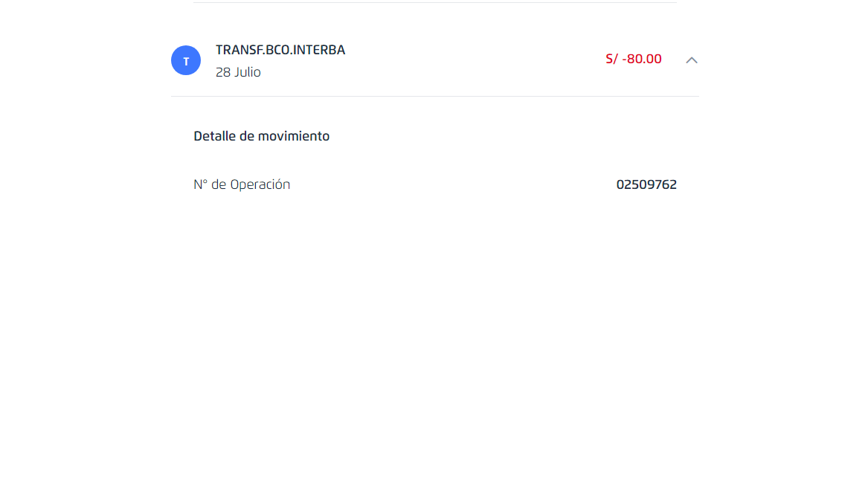Click the "N° de Operación" label
This screenshot has height=482, width=868.
pos(242,184)
